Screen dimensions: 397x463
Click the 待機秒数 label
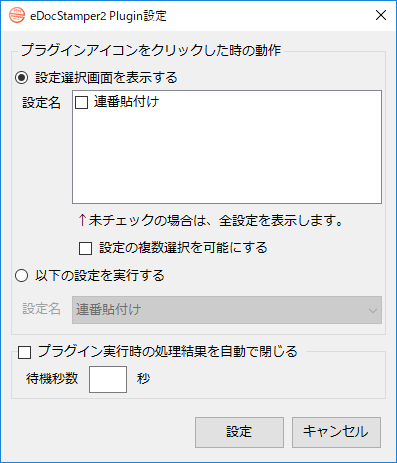coord(52,379)
